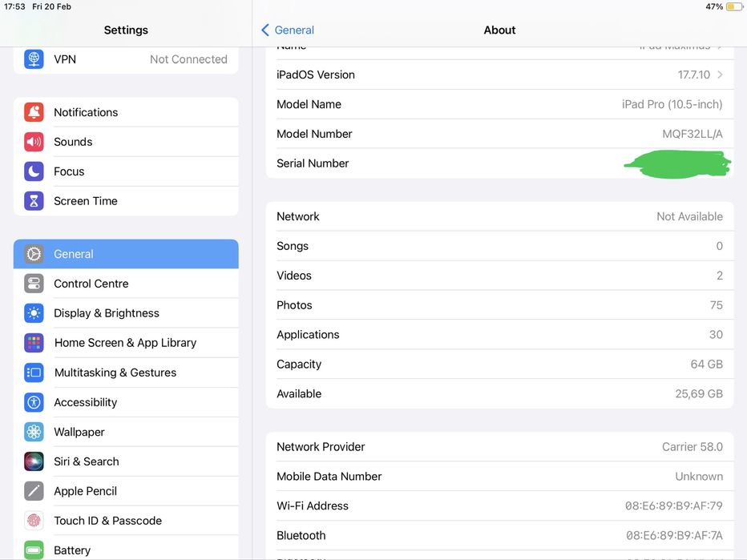The image size is (747, 560).
Task: Tap the iPad Pro (10.5-inch) model name
Action: coord(672,104)
